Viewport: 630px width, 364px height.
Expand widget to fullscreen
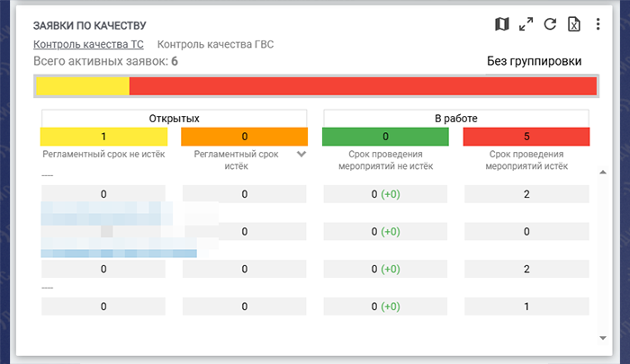point(526,24)
